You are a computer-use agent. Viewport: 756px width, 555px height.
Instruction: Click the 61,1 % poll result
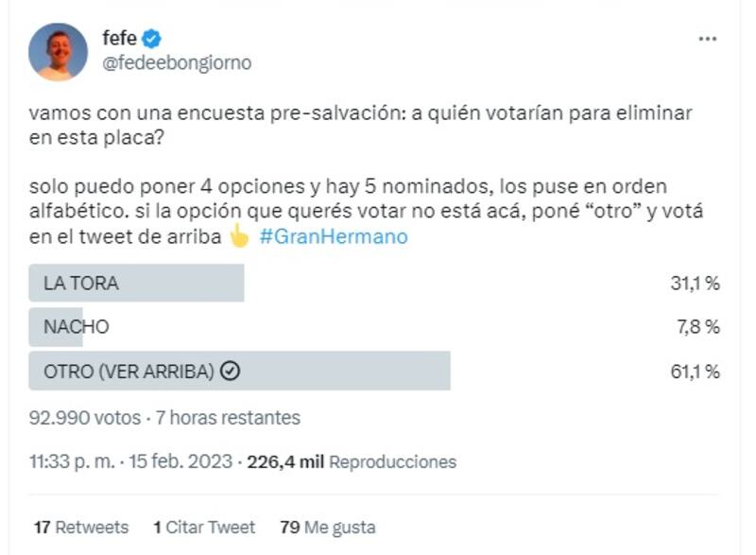pyautogui.click(x=696, y=372)
